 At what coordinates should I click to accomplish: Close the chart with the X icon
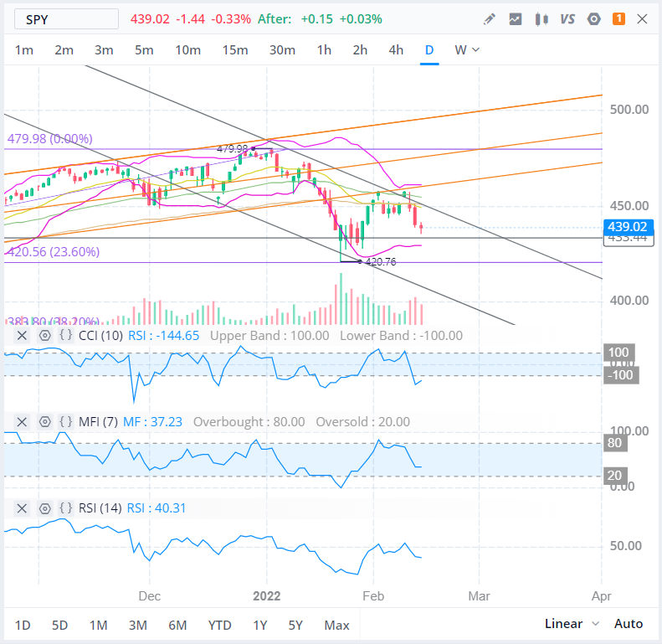(642, 19)
